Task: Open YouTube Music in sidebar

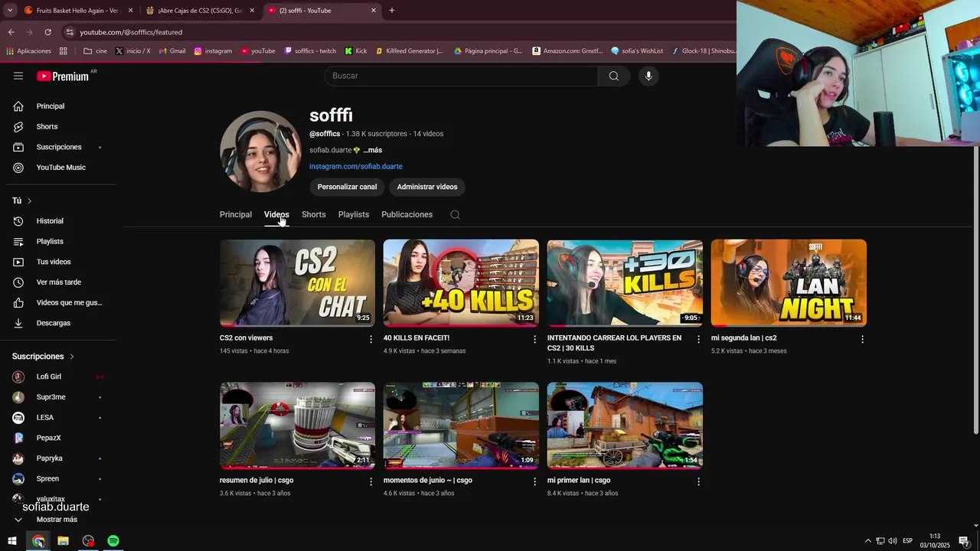Action: pyautogui.click(x=61, y=168)
